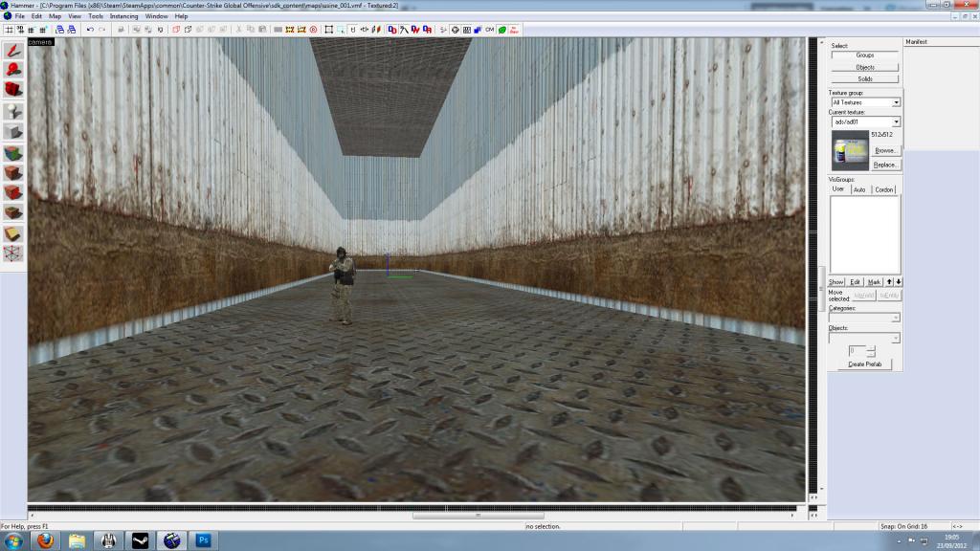Click the VisGroups list box

point(865,235)
